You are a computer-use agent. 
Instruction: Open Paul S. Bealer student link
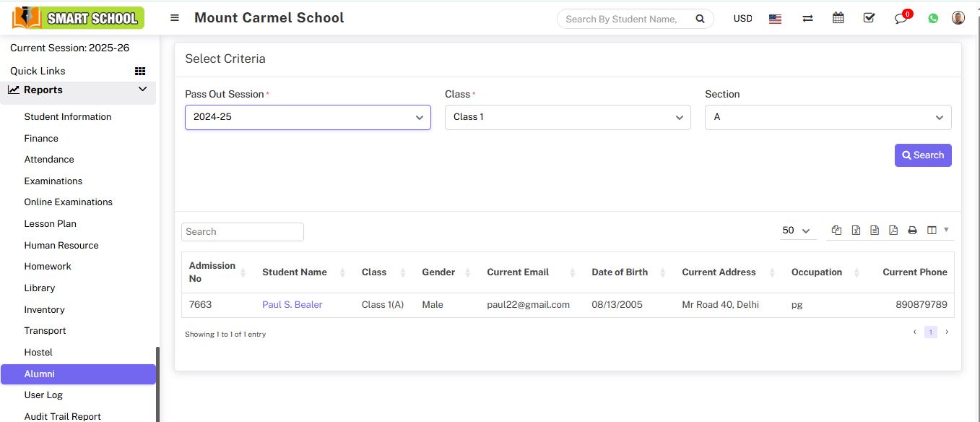pos(292,305)
